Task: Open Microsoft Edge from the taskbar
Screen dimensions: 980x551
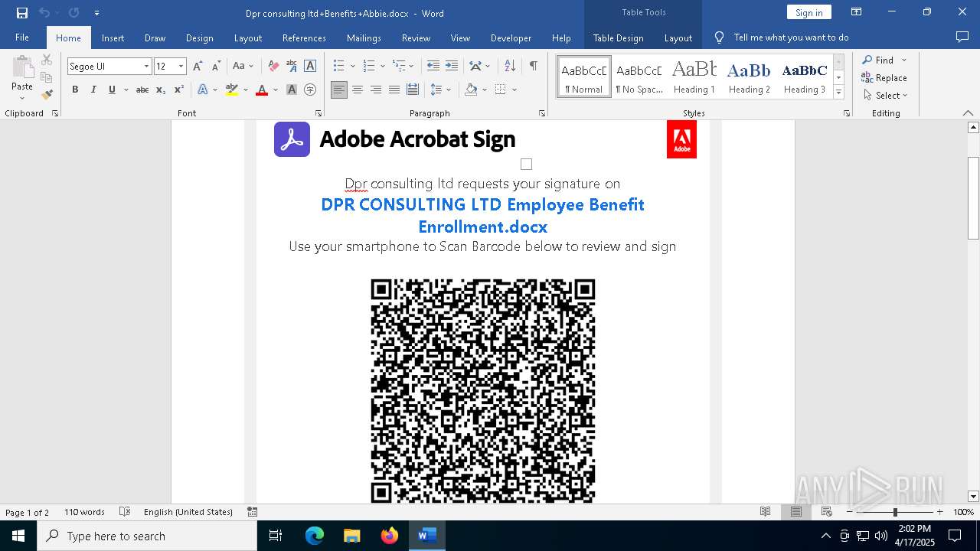Action: (315, 536)
